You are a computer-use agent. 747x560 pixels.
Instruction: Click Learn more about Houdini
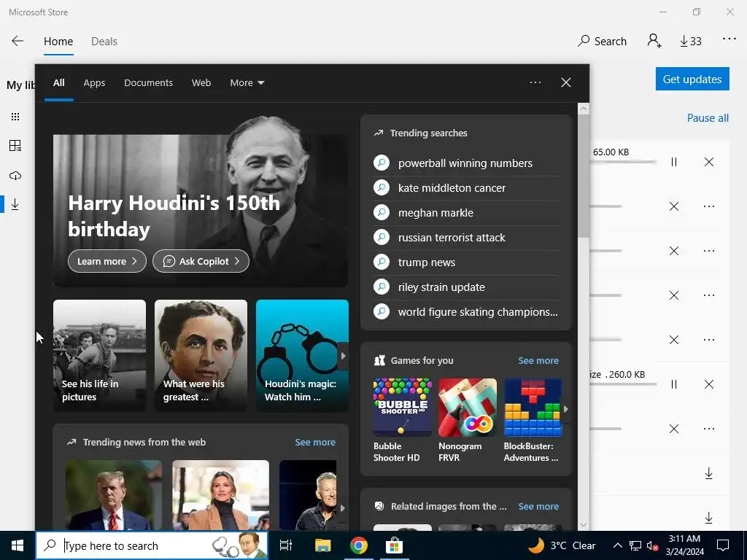tap(107, 261)
